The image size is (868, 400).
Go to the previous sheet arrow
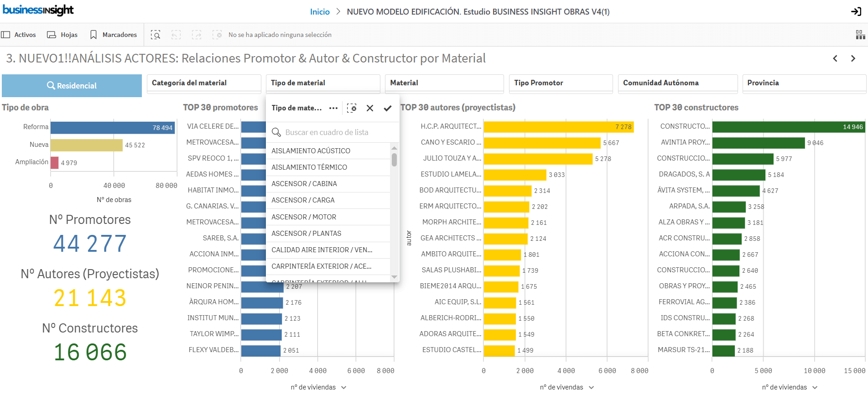tap(835, 58)
